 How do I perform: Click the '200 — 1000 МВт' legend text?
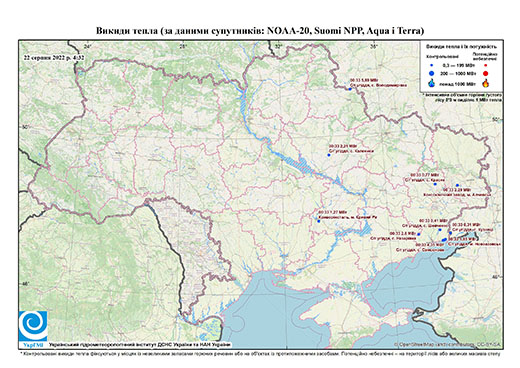click(457, 73)
